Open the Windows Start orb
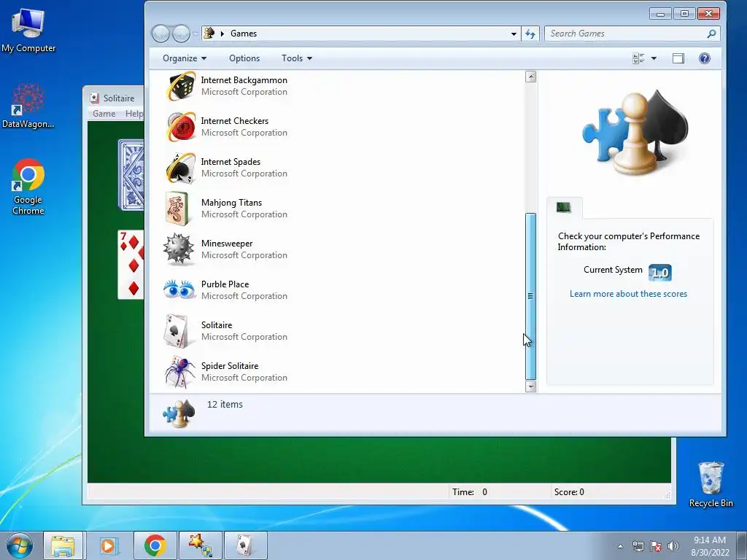 (x=20, y=545)
